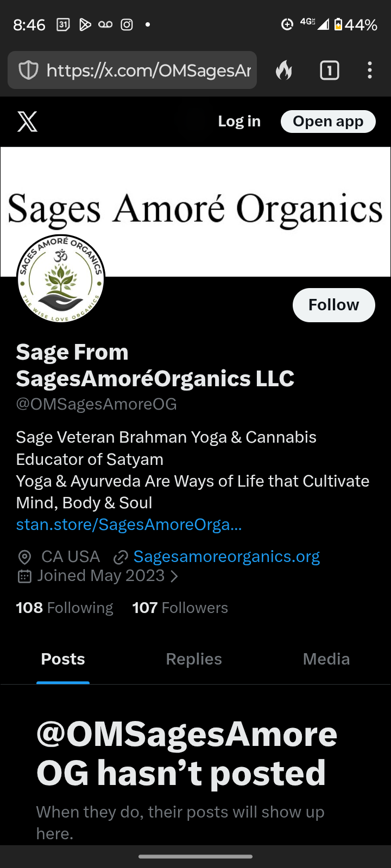
Task: Click the URL address bar
Action: point(132,70)
